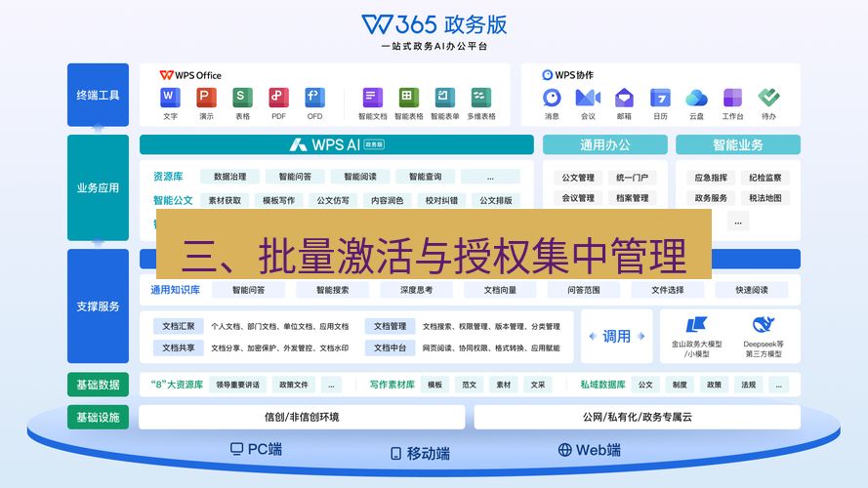This screenshot has width=868, height=488.
Task: Click the 校对纠错 tag
Action: [441, 200]
